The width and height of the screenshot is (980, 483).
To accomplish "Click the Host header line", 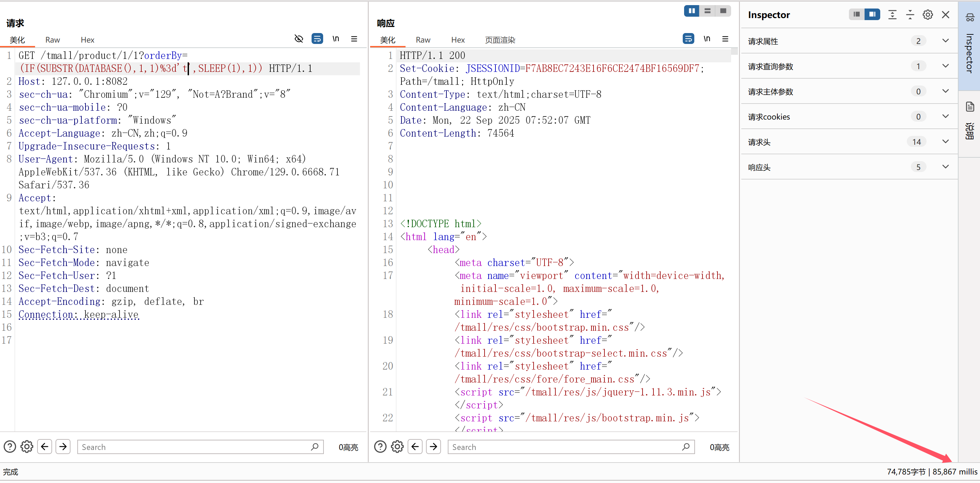I will [73, 81].
